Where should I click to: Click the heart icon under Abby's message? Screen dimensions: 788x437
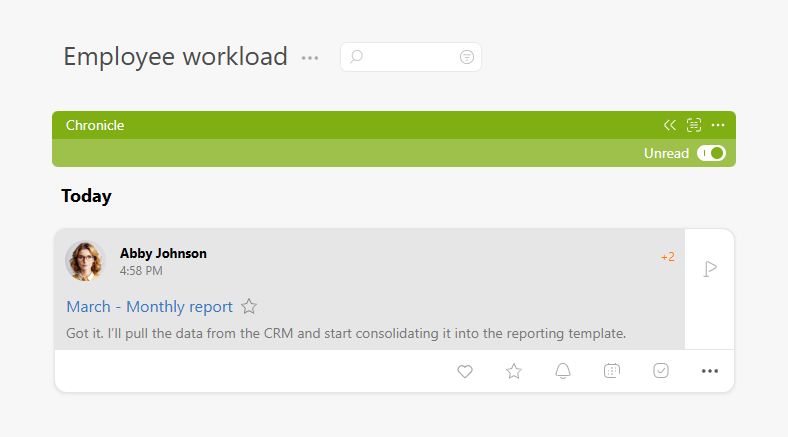[465, 371]
